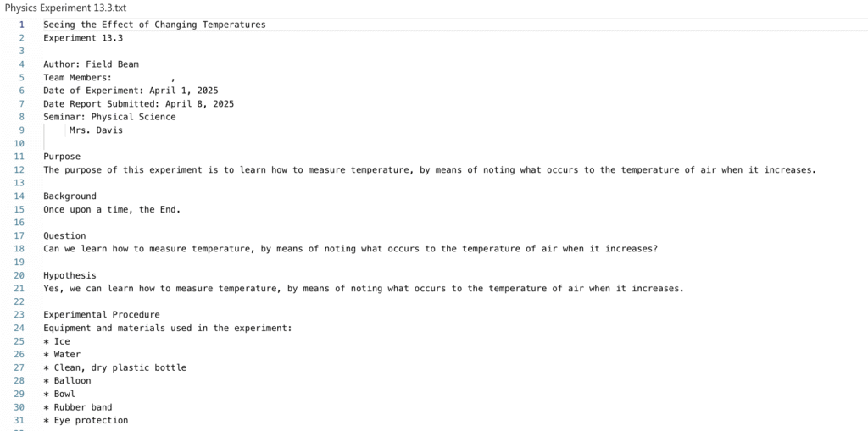Click 'Date Report Submitted: April 8, 2025' line
Image resolution: width=868 pixels, height=431 pixels.
(x=139, y=104)
